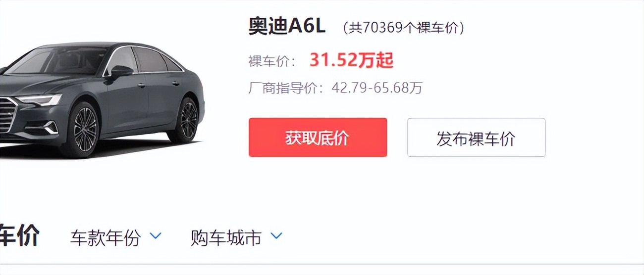Click the 发布裸车价 outlined button
The height and width of the screenshot is (275, 644).
click(476, 137)
